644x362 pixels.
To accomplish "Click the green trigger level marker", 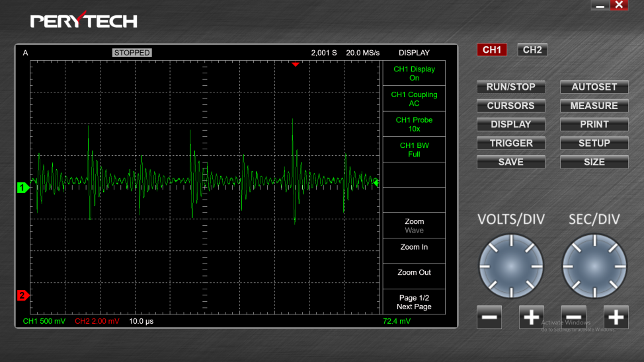I will [x=376, y=183].
